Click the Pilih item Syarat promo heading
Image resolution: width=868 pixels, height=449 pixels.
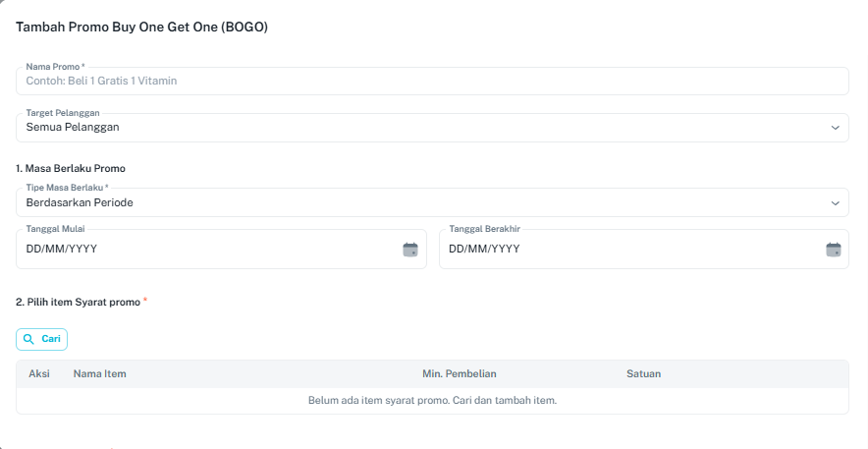(x=79, y=302)
